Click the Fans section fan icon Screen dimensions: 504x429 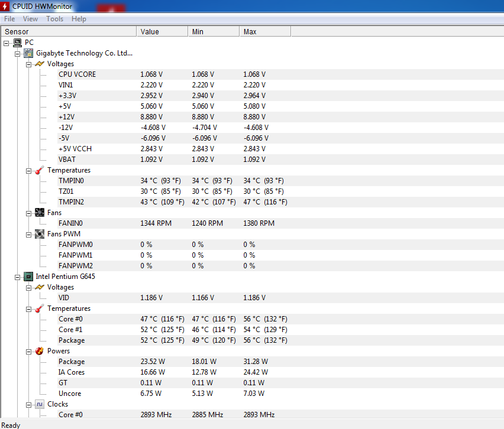point(40,213)
